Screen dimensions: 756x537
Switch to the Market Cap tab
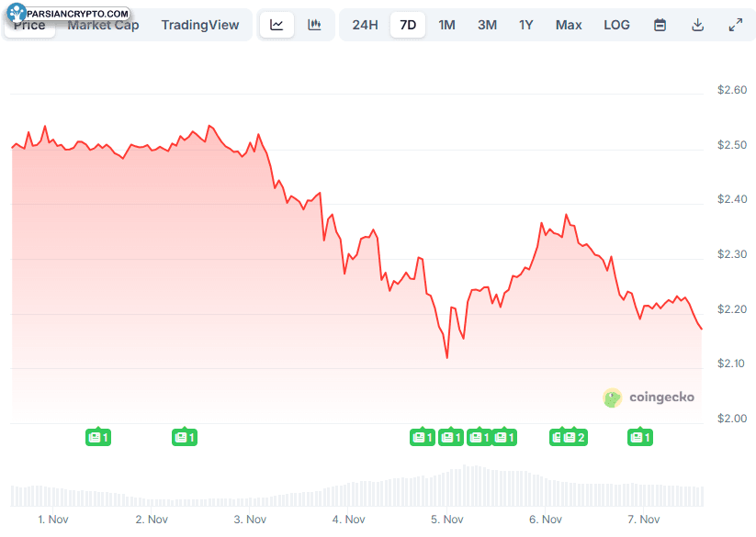click(x=103, y=25)
